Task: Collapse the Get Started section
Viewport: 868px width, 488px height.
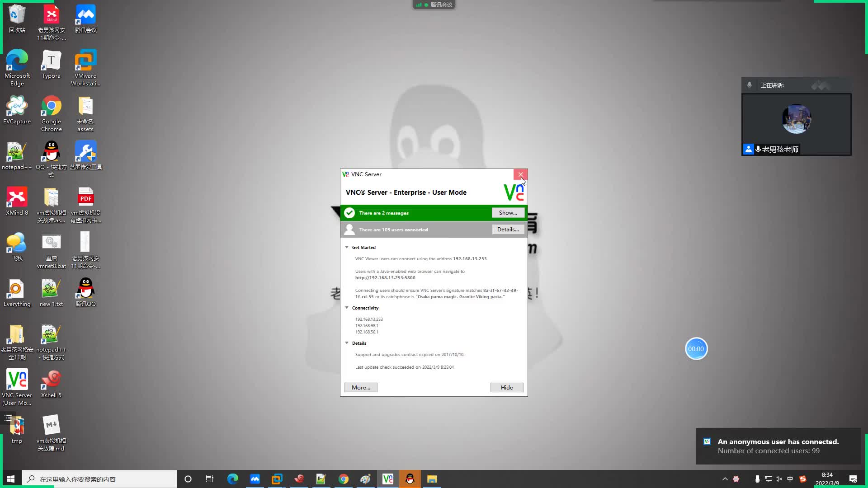Action: coord(347,247)
